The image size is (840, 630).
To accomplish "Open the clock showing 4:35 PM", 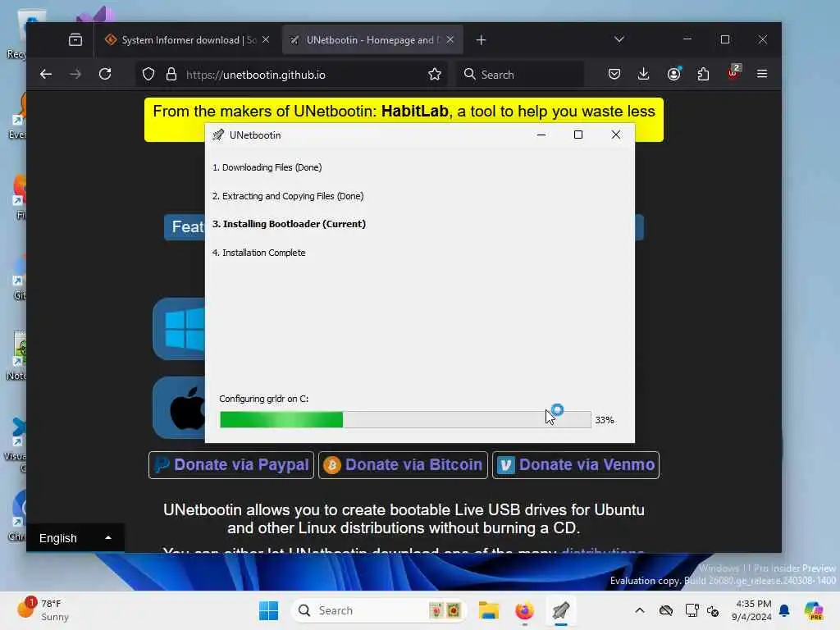I will pyautogui.click(x=753, y=610).
